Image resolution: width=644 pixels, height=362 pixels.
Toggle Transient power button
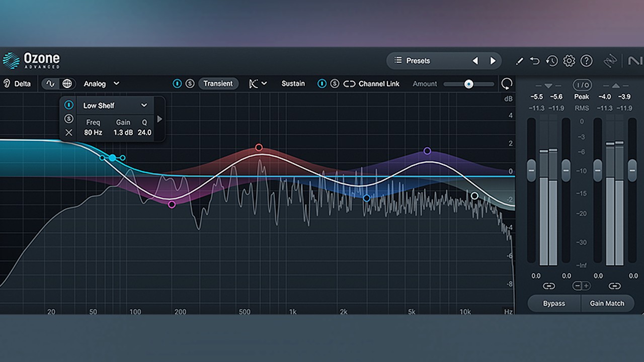click(177, 83)
